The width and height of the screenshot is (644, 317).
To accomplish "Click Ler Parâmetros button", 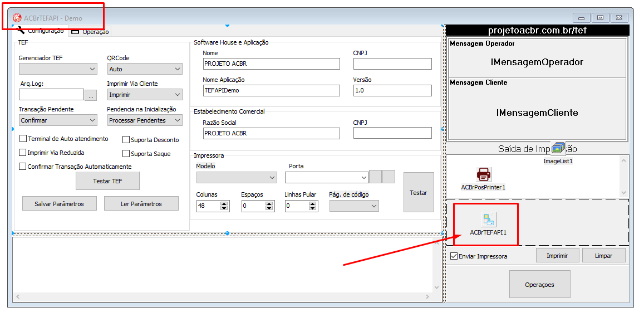I will click(x=141, y=203).
